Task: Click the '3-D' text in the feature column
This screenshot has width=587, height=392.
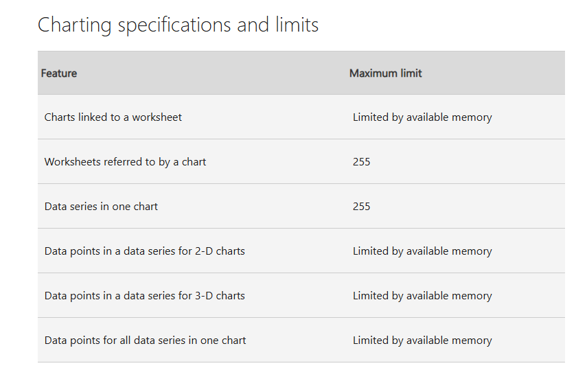Action: (x=204, y=295)
